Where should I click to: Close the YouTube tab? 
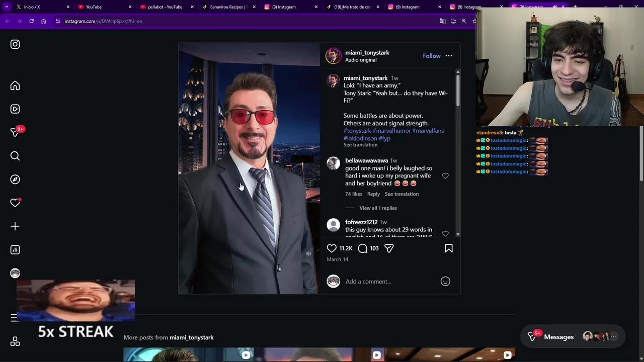[130, 7]
